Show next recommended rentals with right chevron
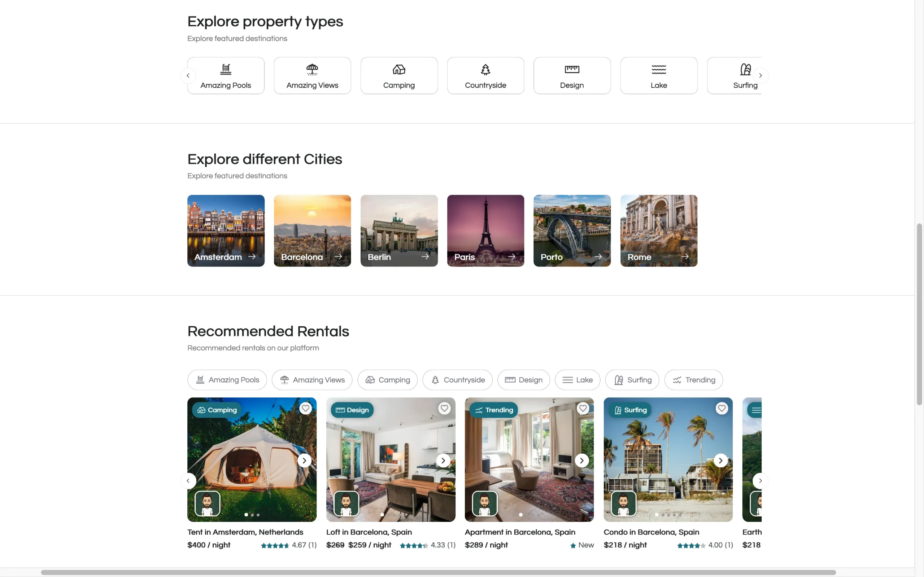This screenshot has width=924, height=577. (760, 480)
